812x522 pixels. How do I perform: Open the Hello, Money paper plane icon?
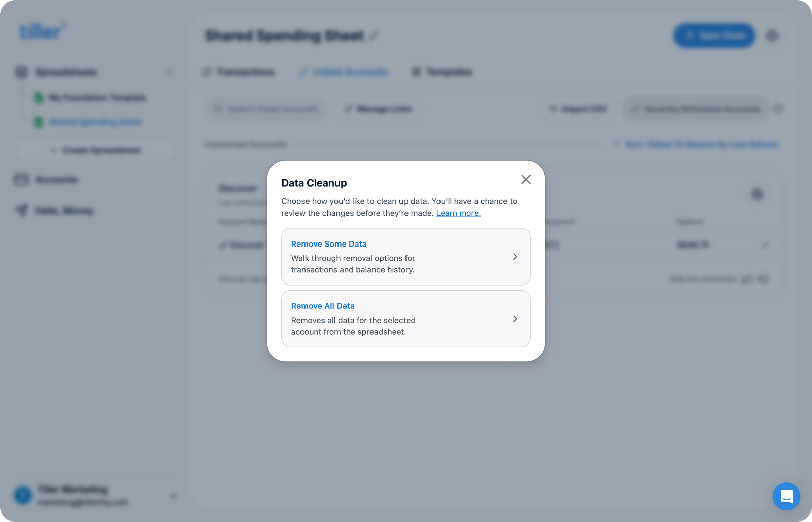(x=21, y=210)
